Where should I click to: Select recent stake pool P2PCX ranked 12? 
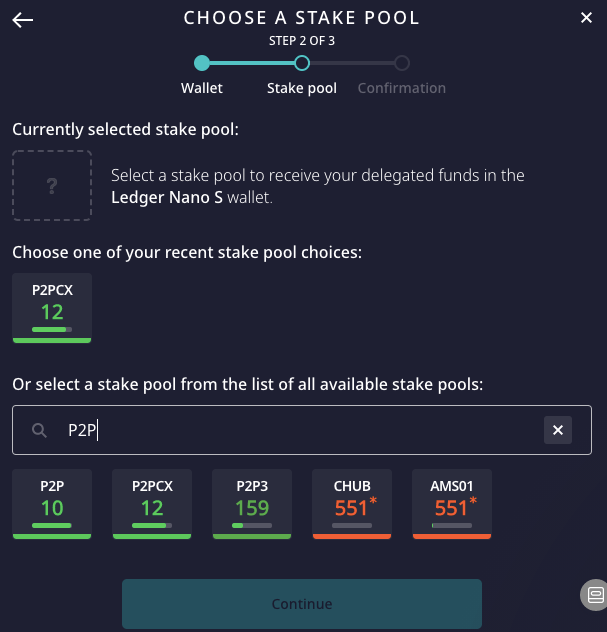click(52, 307)
